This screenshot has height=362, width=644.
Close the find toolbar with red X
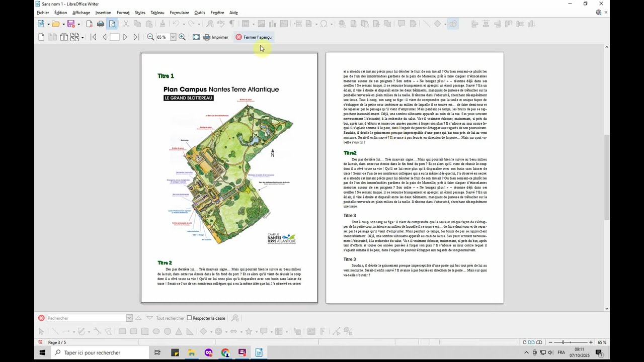tap(41, 318)
